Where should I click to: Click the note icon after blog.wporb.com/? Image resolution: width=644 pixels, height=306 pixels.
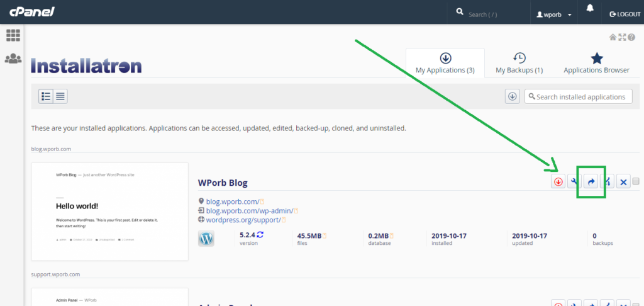pos(262,201)
